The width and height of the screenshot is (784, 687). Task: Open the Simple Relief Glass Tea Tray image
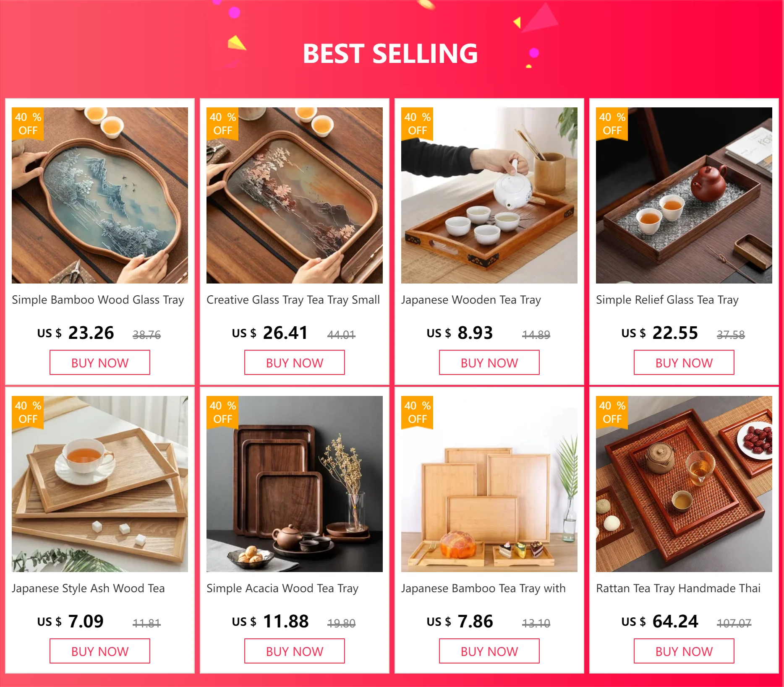(x=684, y=195)
